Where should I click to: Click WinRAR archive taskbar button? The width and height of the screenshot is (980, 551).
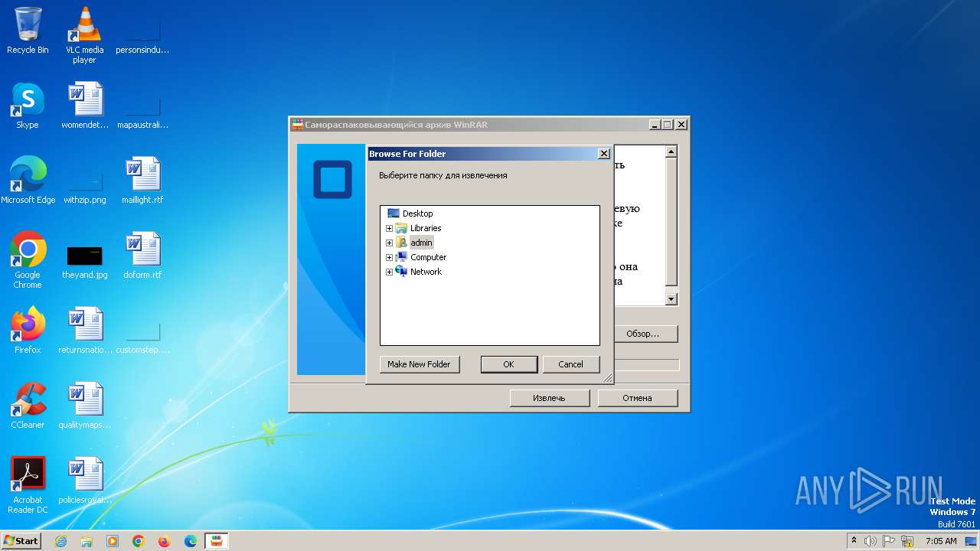217,541
